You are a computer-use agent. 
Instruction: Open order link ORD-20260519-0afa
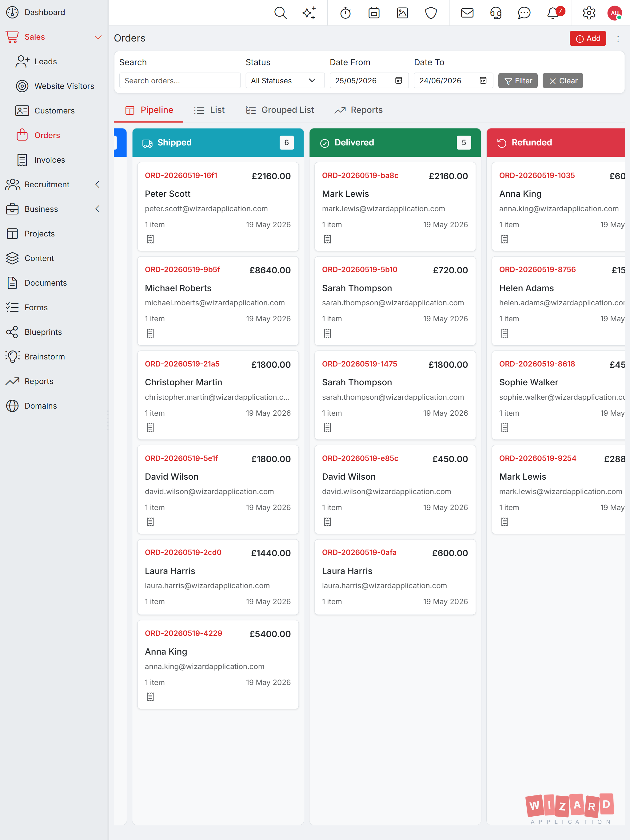[359, 553]
